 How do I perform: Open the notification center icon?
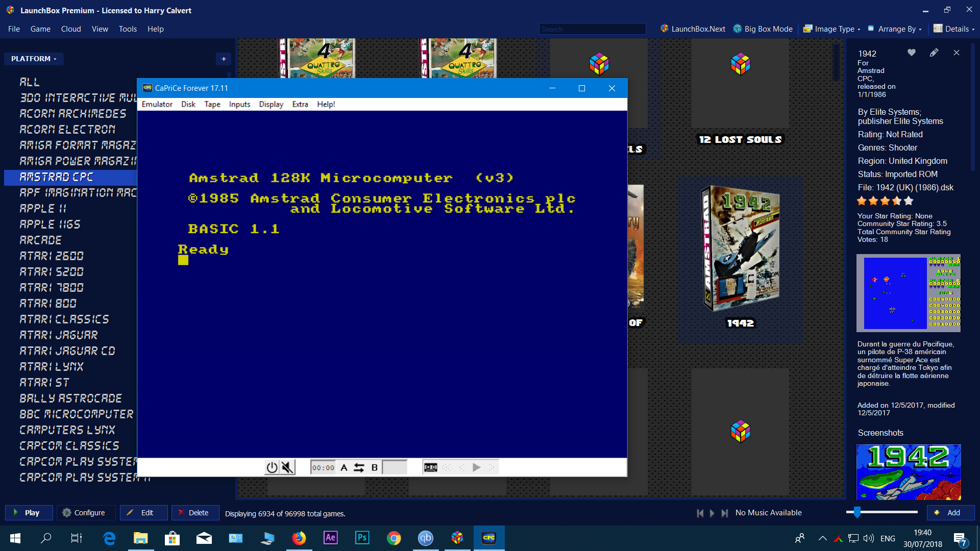click(960, 539)
